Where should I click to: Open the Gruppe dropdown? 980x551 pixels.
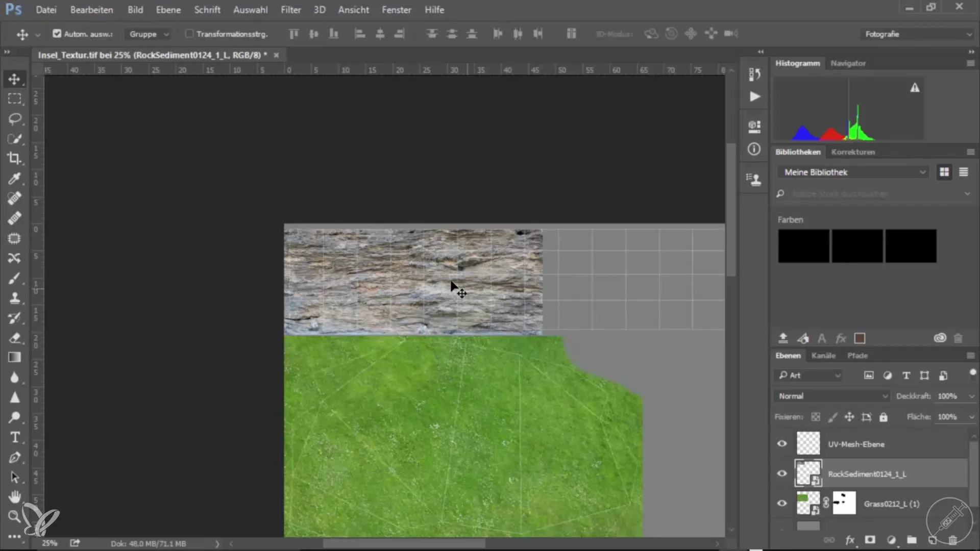(x=149, y=34)
